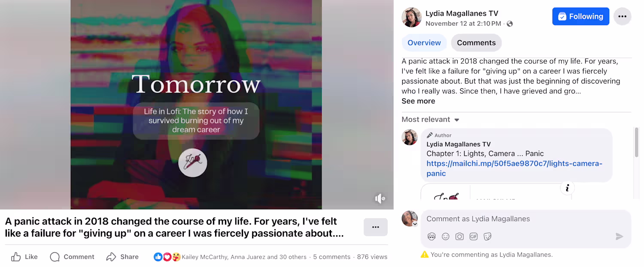Viewport: 644px width, 267px height.
Task: Switch to the Comments tab
Action: point(476,43)
